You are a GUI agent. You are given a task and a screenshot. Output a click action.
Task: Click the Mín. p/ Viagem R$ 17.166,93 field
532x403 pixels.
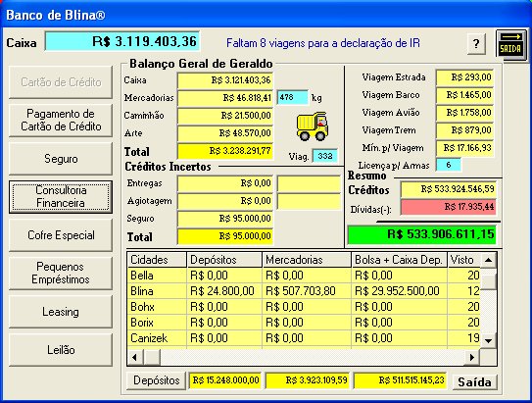pos(464,148)
